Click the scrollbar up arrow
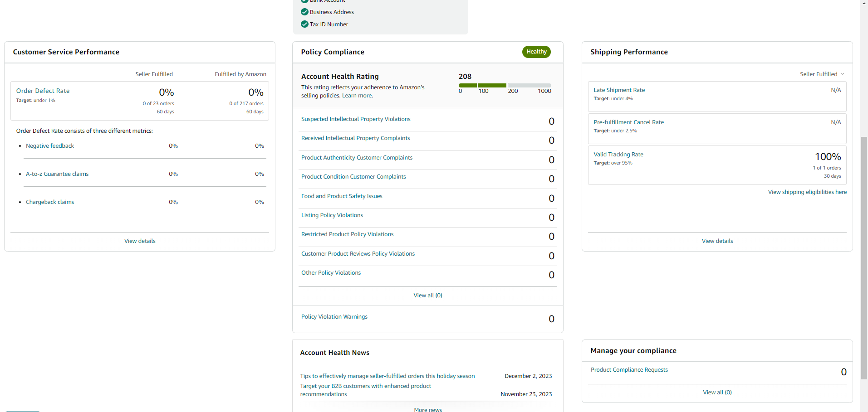Screen dimensions: 868x412 (x=864, y=3)
